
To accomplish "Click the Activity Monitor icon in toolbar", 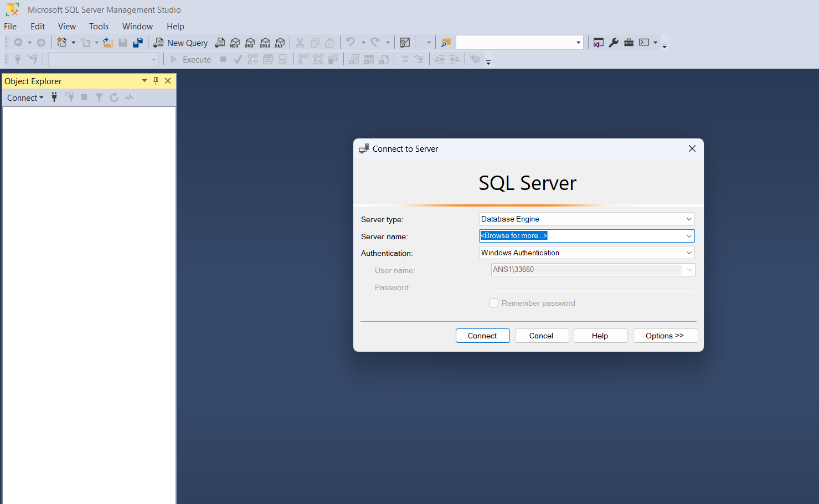I will 405,43.
